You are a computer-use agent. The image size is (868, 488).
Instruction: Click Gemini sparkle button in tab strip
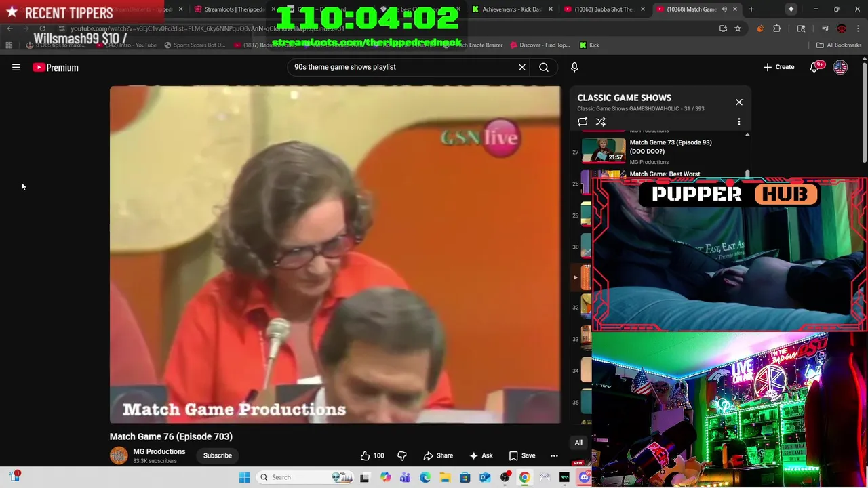791,9
